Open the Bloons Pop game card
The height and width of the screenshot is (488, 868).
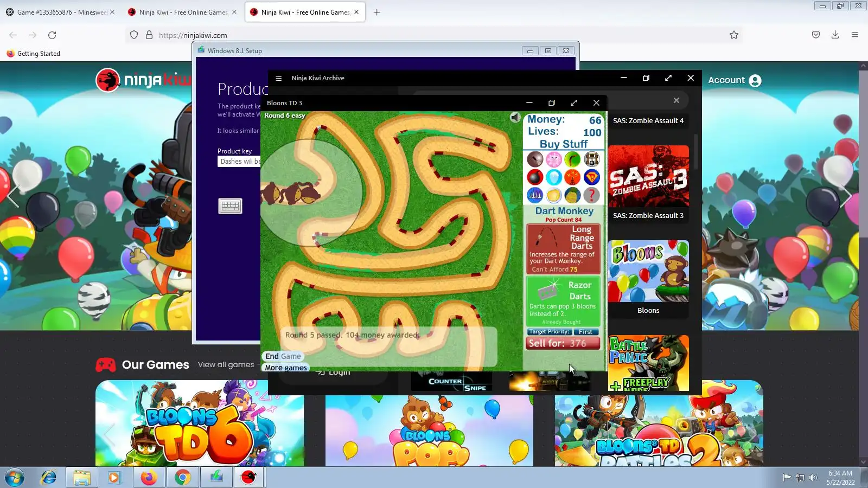[x=429, y=431]
